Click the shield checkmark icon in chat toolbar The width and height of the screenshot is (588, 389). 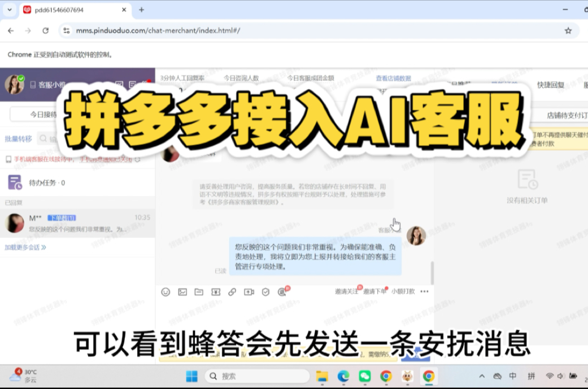coord(265,292)
